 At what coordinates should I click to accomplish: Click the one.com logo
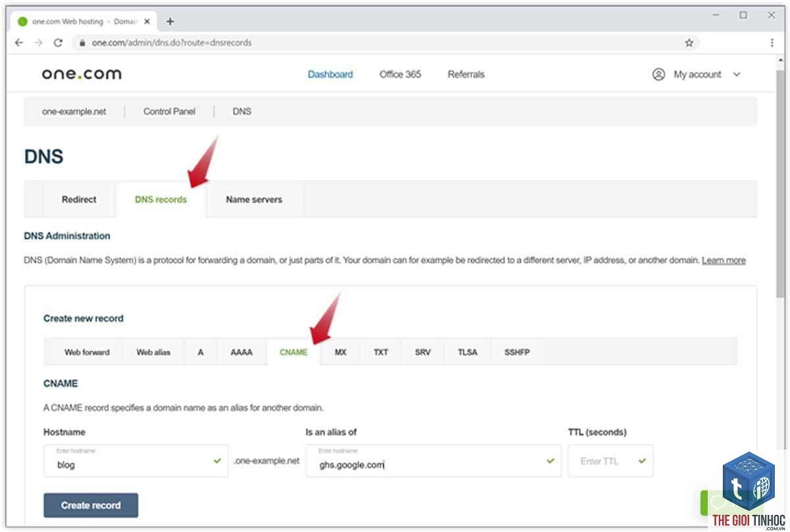coord(82,74)
